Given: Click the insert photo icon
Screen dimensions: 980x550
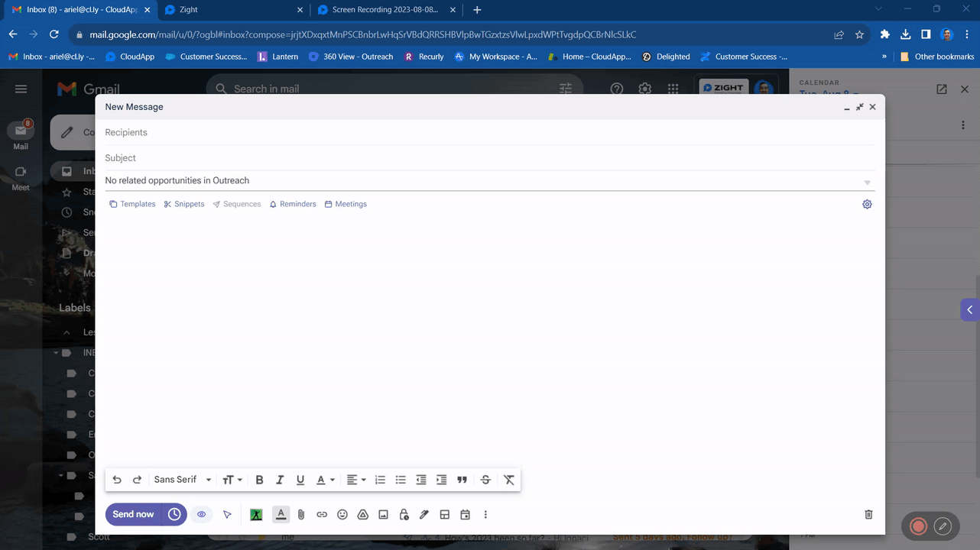Looking at the screenshot, I should 384,515.
